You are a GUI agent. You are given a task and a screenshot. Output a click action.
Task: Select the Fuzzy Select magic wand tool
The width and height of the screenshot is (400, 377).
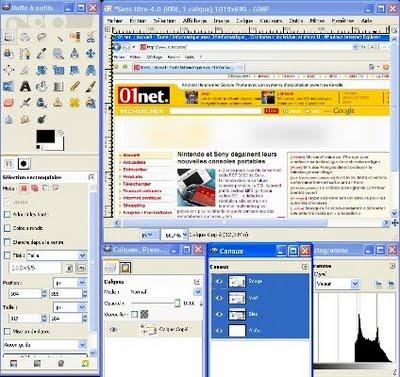tap(58, 37)
